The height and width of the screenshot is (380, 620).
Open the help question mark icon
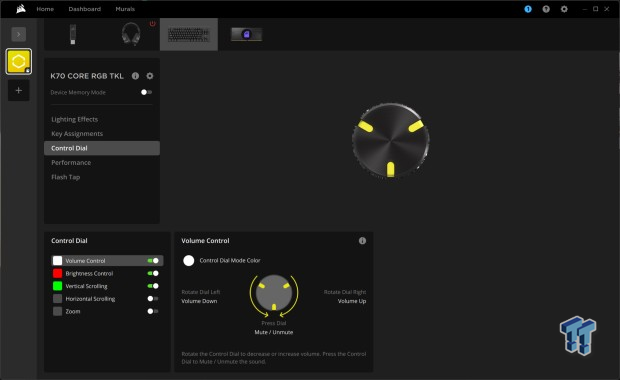546,9
